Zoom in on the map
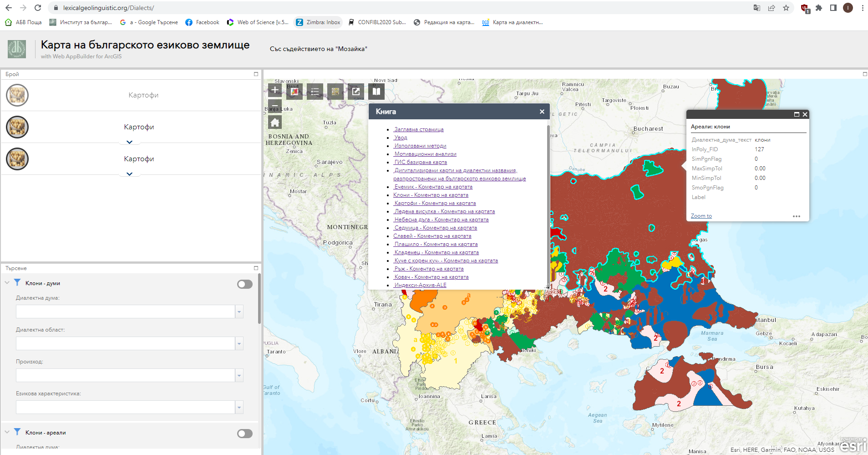 point(275,90)
